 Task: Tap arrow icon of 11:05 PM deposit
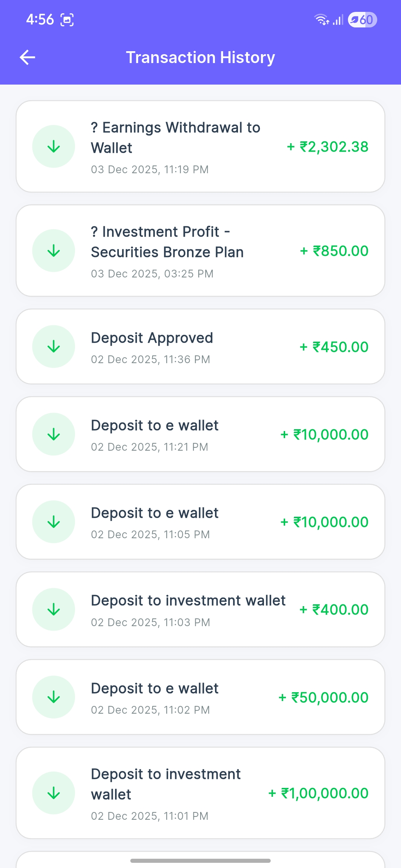click(54, 522)
